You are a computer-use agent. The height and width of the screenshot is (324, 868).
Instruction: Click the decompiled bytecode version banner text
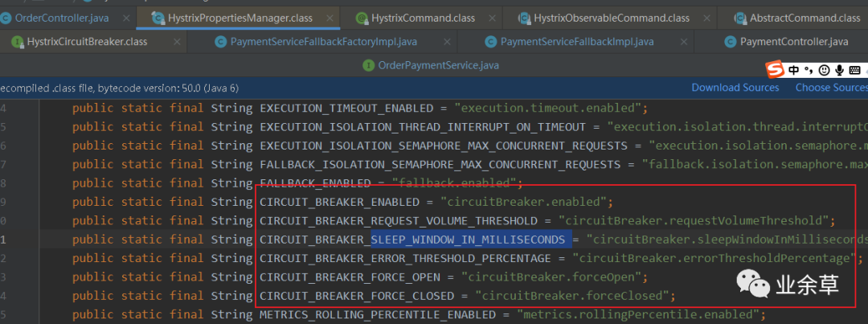tap(120, 88)
